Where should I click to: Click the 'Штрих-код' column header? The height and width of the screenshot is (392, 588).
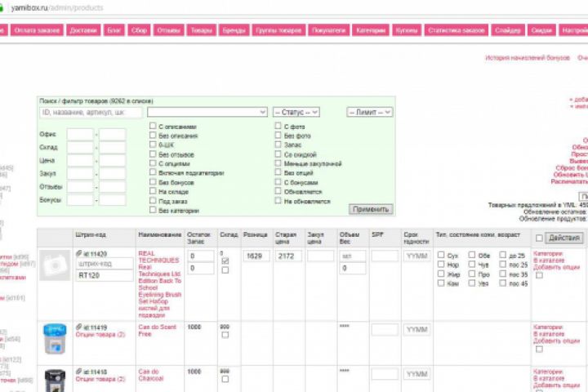tap(91, 234)
